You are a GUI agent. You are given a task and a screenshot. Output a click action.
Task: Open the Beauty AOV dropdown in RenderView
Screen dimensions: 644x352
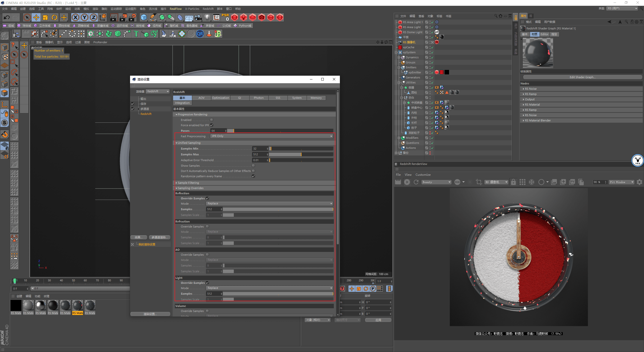(x=436, y=182)
